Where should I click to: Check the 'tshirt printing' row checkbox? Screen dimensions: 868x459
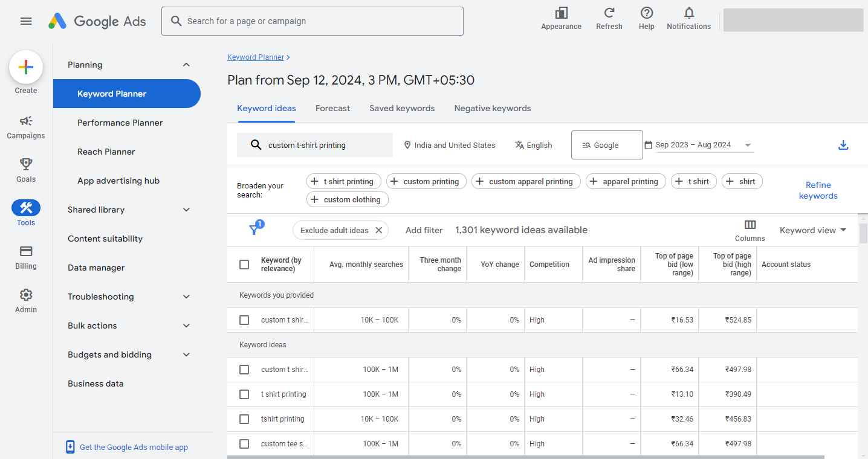[244, 419]
